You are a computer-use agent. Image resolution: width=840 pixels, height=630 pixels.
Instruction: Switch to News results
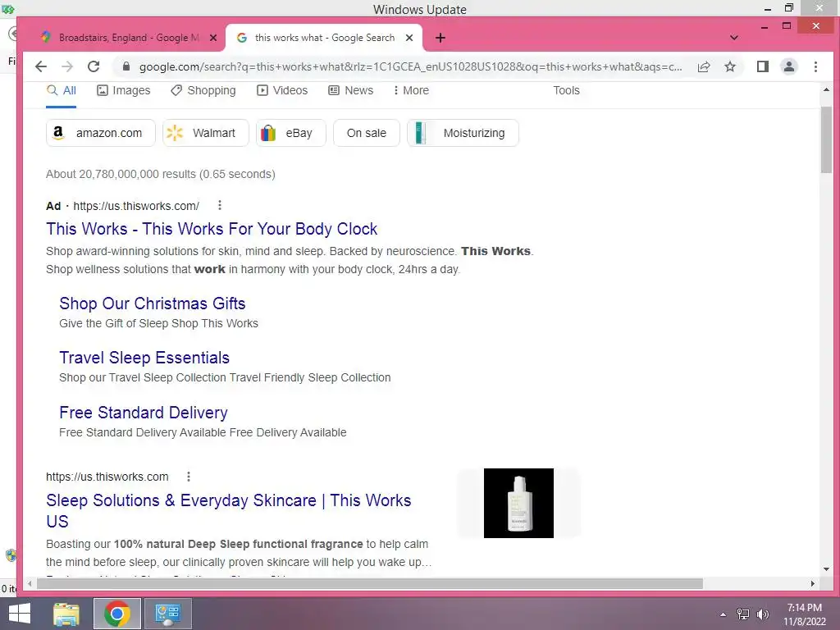tap(351, 90)
